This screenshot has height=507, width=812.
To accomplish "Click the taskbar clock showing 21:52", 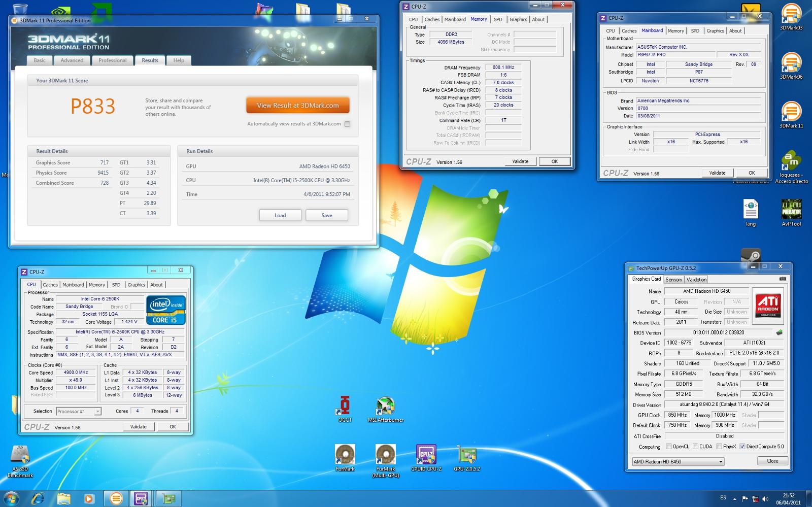I will (788, 499).
